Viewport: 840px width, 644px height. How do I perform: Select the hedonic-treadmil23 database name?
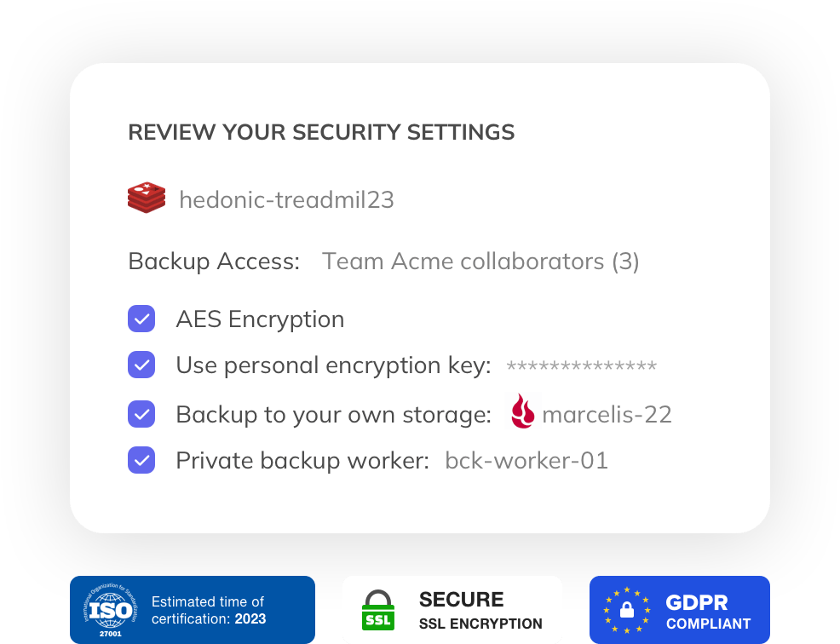coord(286,199)
